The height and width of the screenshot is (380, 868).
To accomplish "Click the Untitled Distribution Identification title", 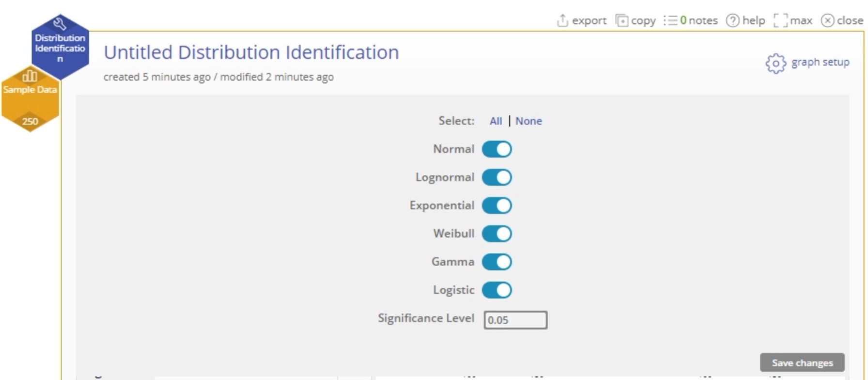I will point(251,52).
